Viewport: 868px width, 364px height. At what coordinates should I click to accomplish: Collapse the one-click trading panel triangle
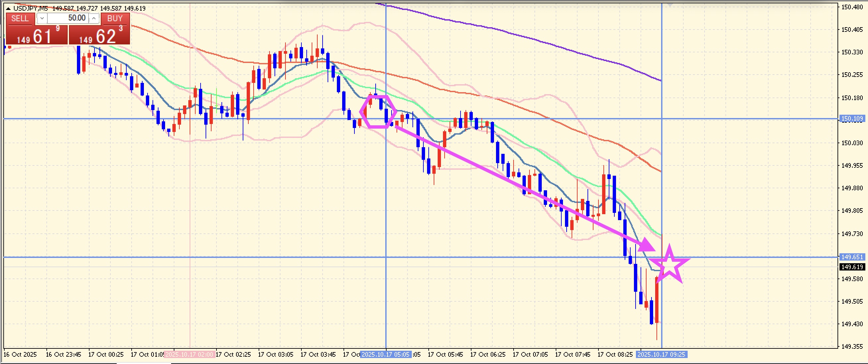8,8
